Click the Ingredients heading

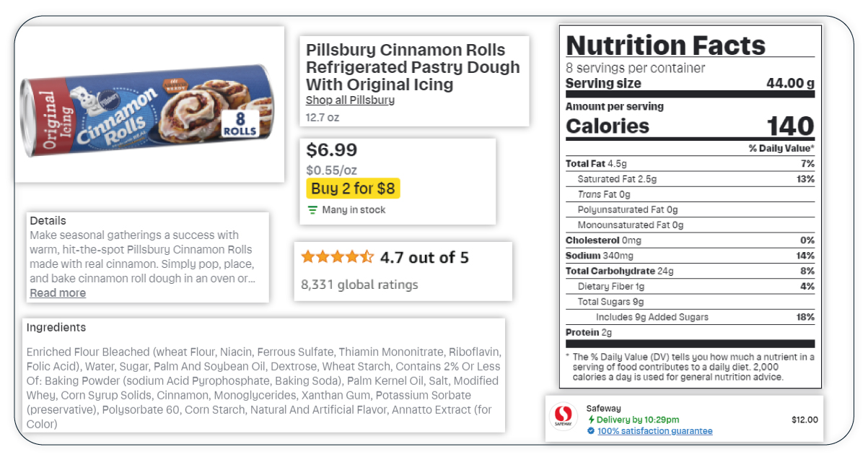[x=56, y=327]
